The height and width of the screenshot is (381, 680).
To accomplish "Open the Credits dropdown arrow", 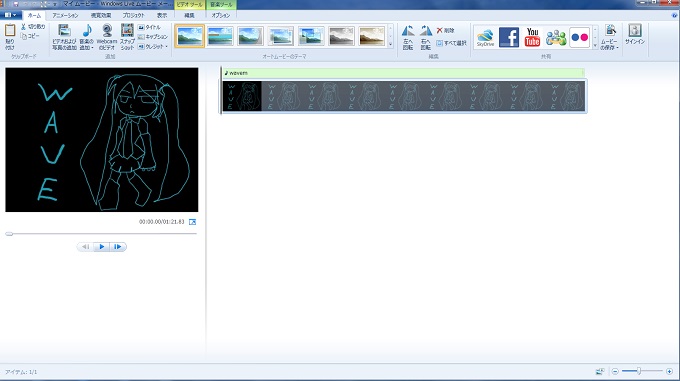I will click(167, 47).
